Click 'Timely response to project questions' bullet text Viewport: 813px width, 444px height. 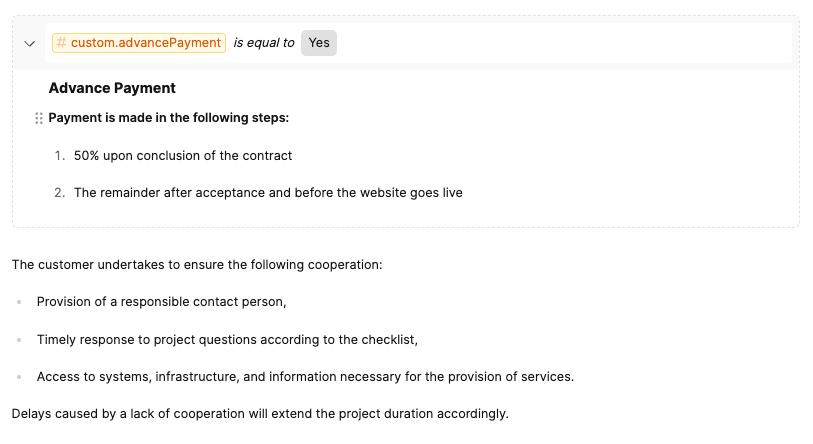(226, 339)
